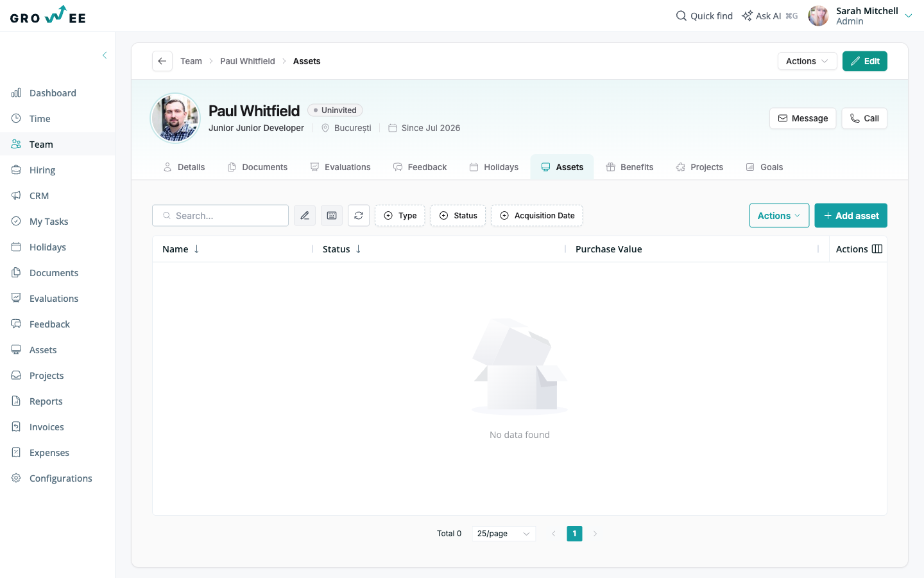Click the keyboard toolbar icon
The width and height of the screenshot is (924, 578).
[332, 216]
